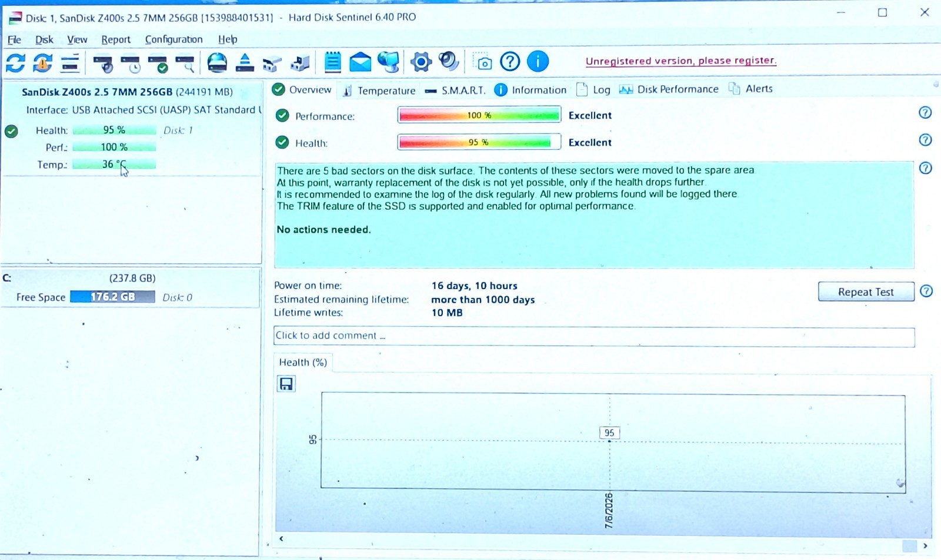This screenshot has height=560, width=941.
Task: Click the "No actions needed." text
Action: coord(323,230)
